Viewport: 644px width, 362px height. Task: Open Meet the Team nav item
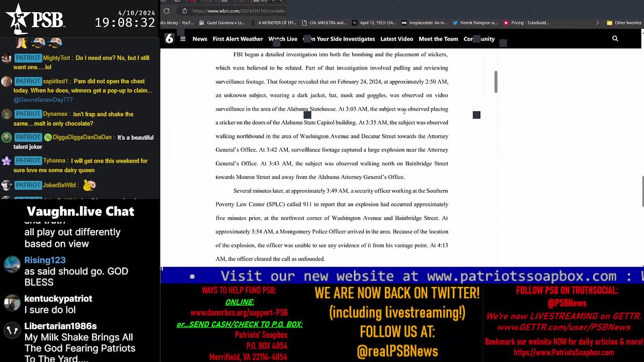(438, 39)
